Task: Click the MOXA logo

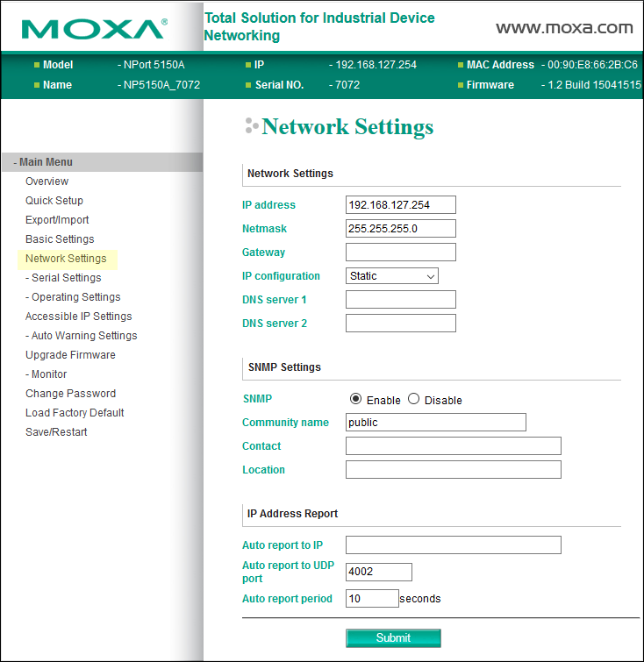Action: pos(94,28)
